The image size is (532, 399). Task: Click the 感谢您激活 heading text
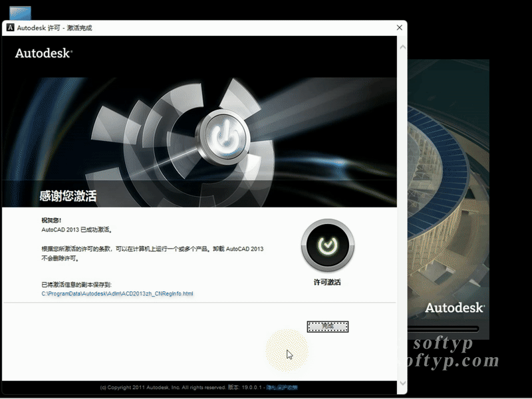click(x=68, y=196)
